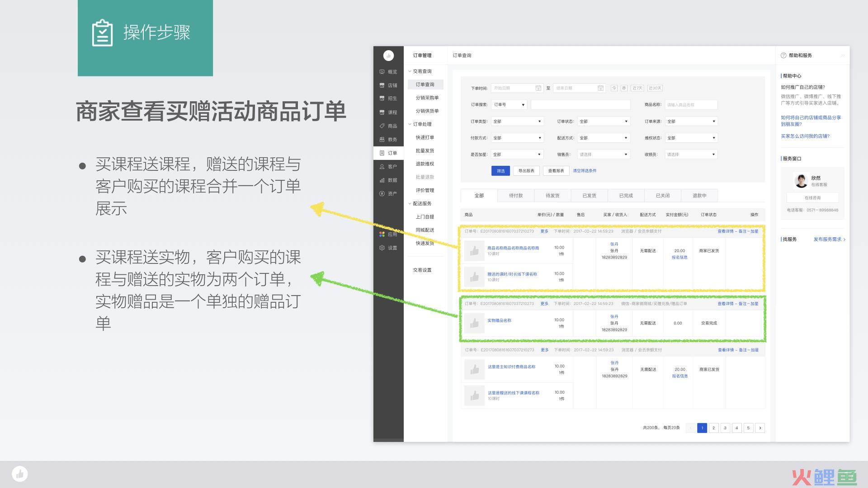This screenshot has width=868, height=488.
Task: Collapse the 订单处理 menu group
Action: [x=420, y=124]
